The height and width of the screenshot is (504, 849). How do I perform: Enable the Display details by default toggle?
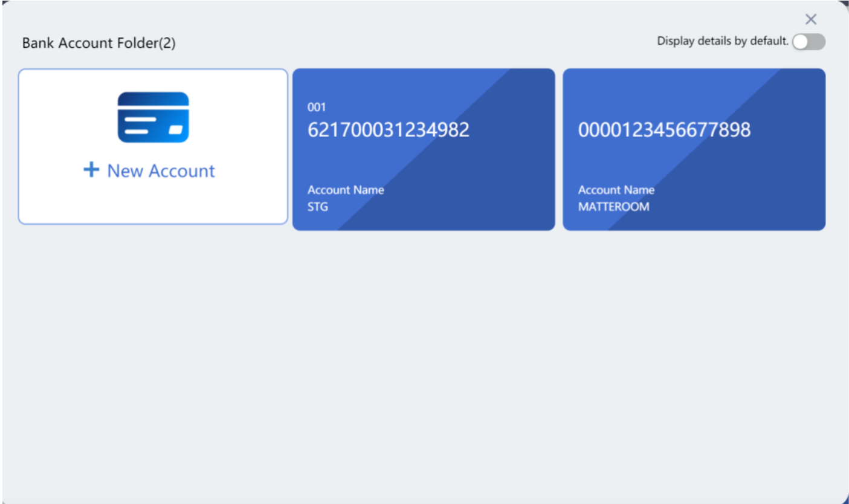pos(809,42)
